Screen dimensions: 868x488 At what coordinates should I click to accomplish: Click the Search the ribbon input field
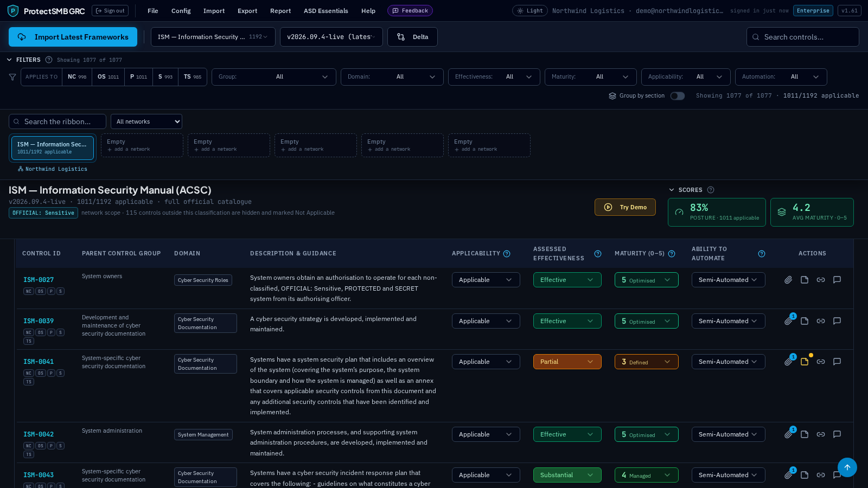58,121
